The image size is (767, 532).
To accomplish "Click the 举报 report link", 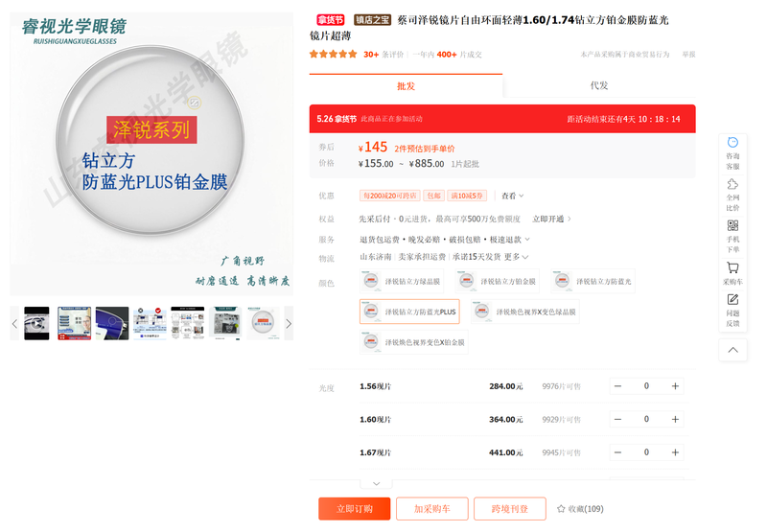I will click(x=688, y=55).
